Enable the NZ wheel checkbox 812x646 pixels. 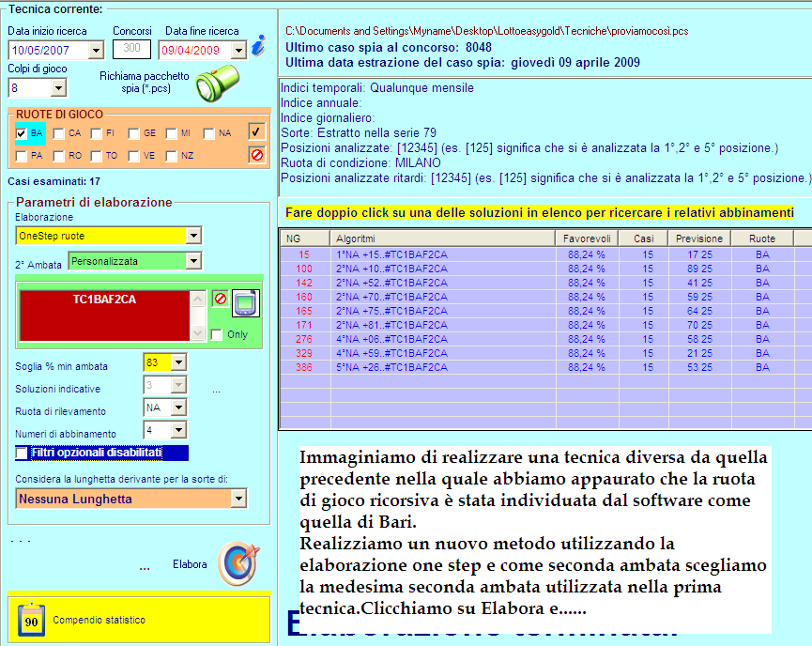tap(172, 156)
